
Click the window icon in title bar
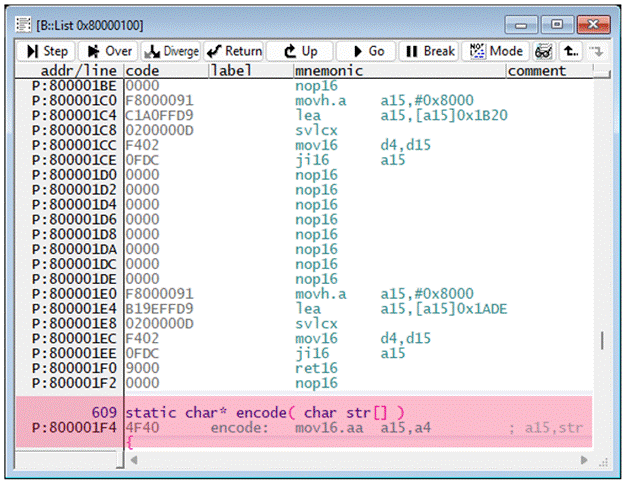click(x=24, y=23)
